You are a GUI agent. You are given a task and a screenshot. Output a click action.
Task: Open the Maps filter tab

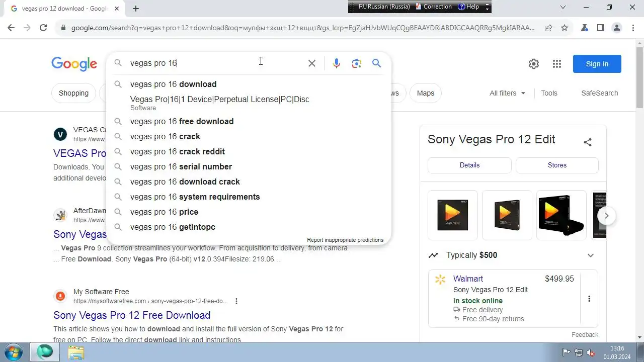[x=425, y=93]
